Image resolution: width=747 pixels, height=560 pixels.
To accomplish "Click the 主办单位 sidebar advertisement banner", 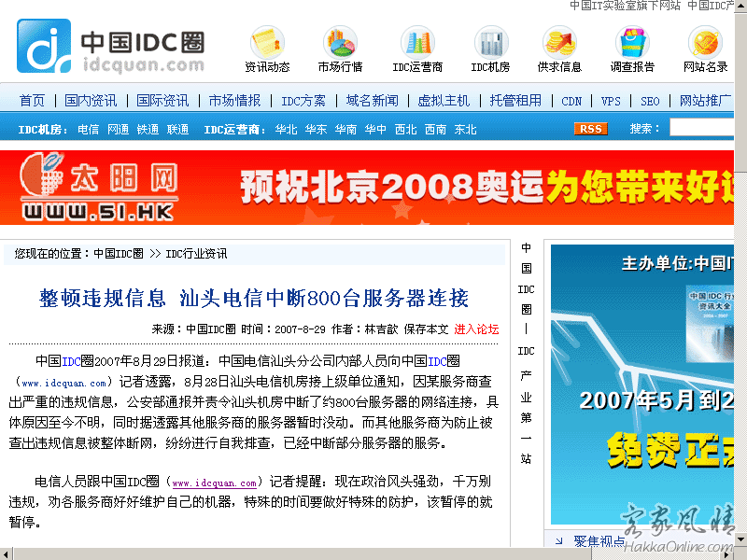I will tap(642, 384).
